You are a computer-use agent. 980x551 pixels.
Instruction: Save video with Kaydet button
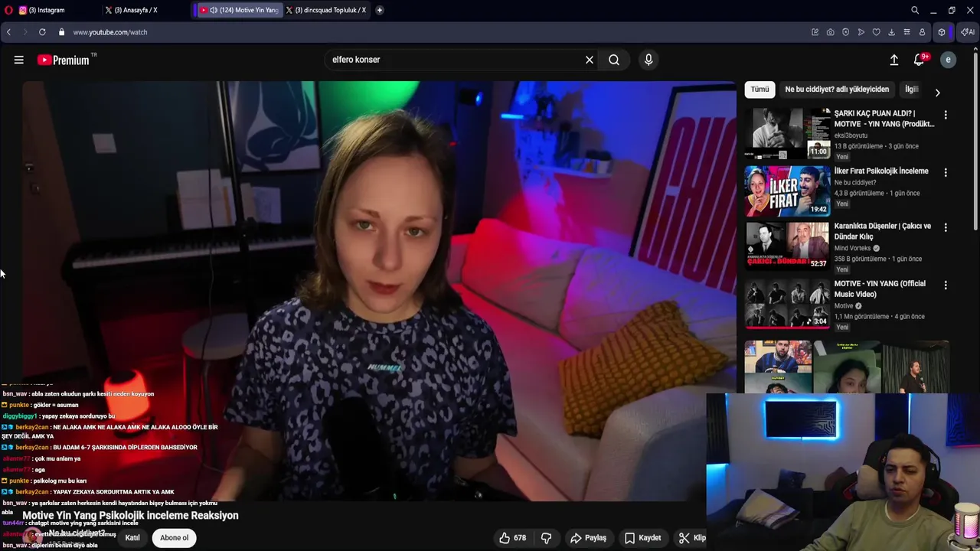(642, 538)
